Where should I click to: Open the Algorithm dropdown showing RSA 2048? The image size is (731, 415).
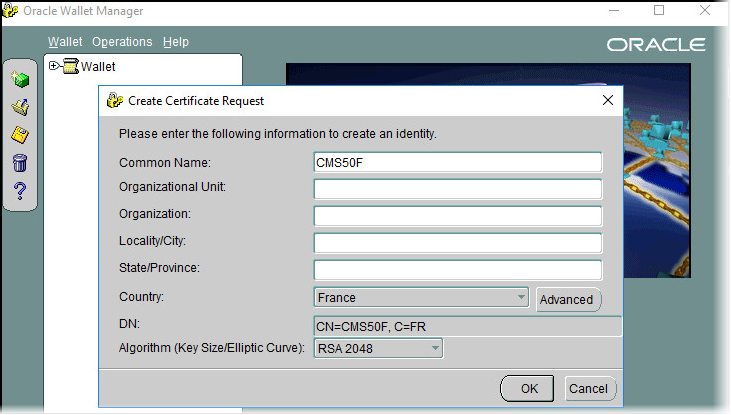tap(378, 348)
